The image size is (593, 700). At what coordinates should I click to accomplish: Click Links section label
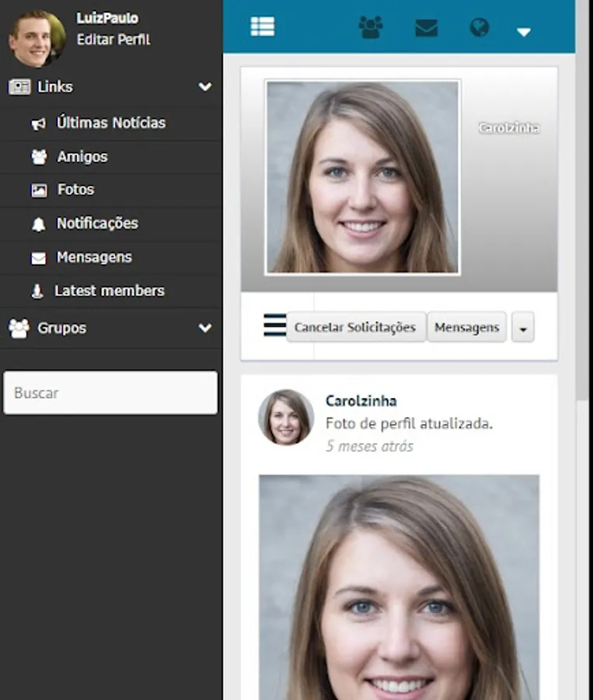(x=55, y=86)
